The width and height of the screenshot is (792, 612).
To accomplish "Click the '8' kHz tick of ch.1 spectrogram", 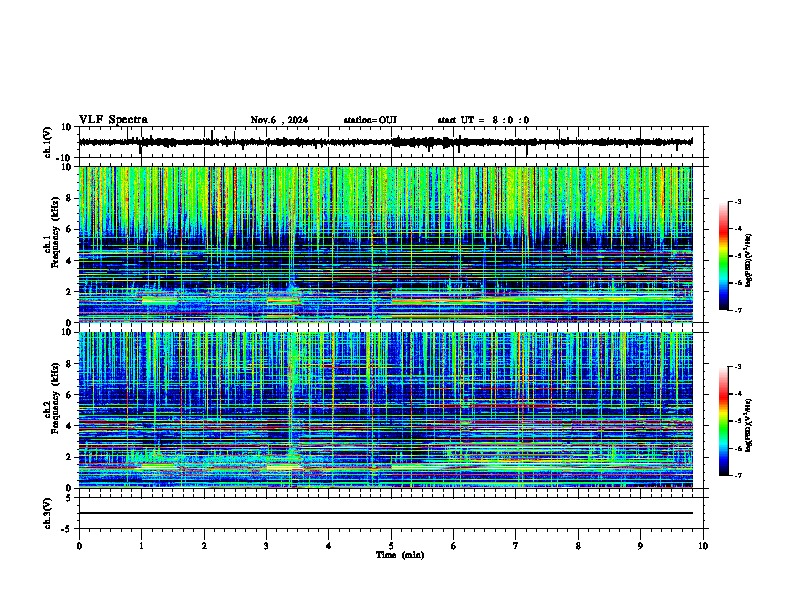I will pos(69,198).
